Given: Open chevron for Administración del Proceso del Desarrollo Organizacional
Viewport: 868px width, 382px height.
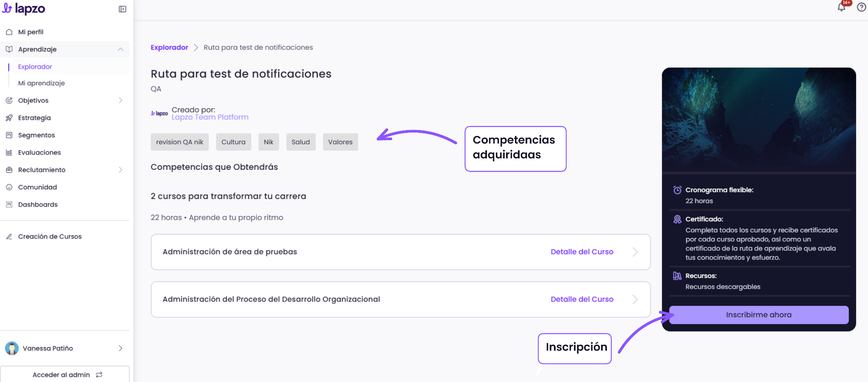Looking at the screenshot, I should [635, 299].
